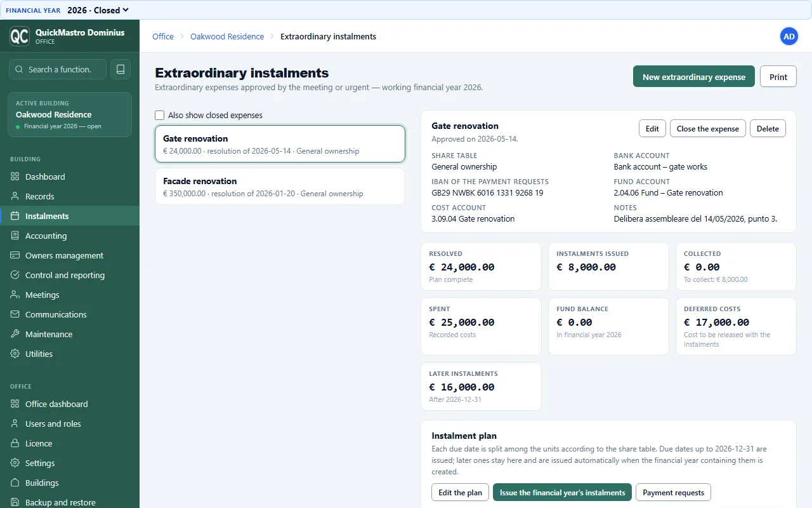Click the Licence padlock icon
The height and width of the screenshot is (508, 812).
point(15,443)
